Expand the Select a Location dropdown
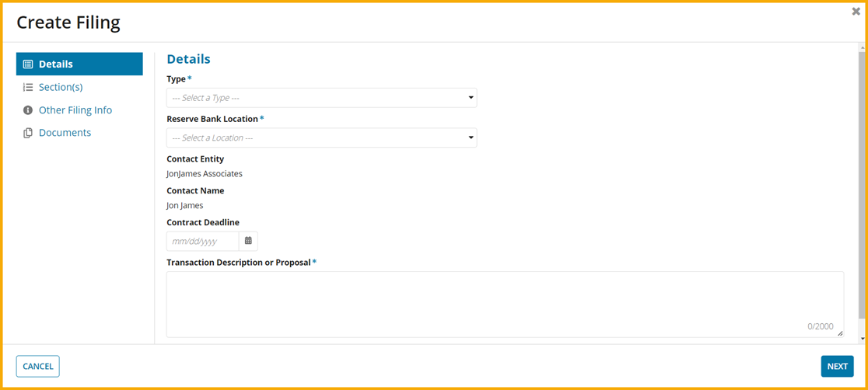The image size is (868, 390). coord(322,138)
